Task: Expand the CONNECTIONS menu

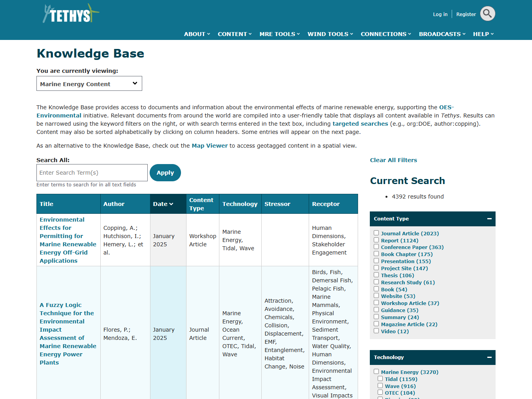Action: pos(386,34)
